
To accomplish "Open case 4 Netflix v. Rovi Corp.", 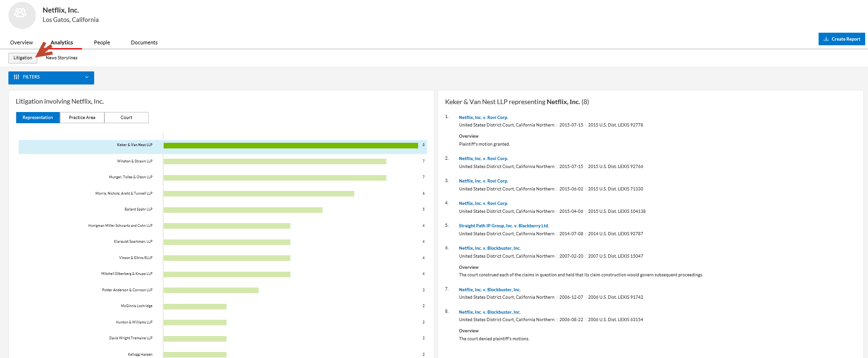I will click(x=483, y=204).
